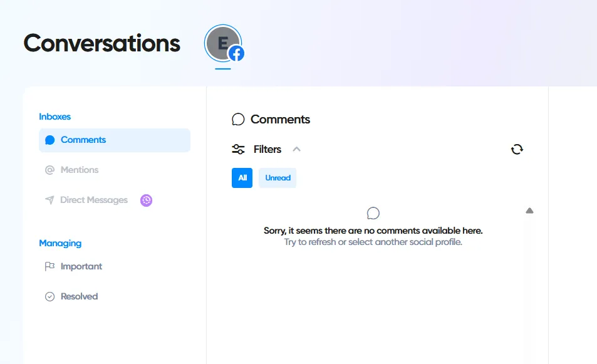Refresh the comments list with the refresh icon
Screen dimensions: 597x364
(x=517, y=149)
